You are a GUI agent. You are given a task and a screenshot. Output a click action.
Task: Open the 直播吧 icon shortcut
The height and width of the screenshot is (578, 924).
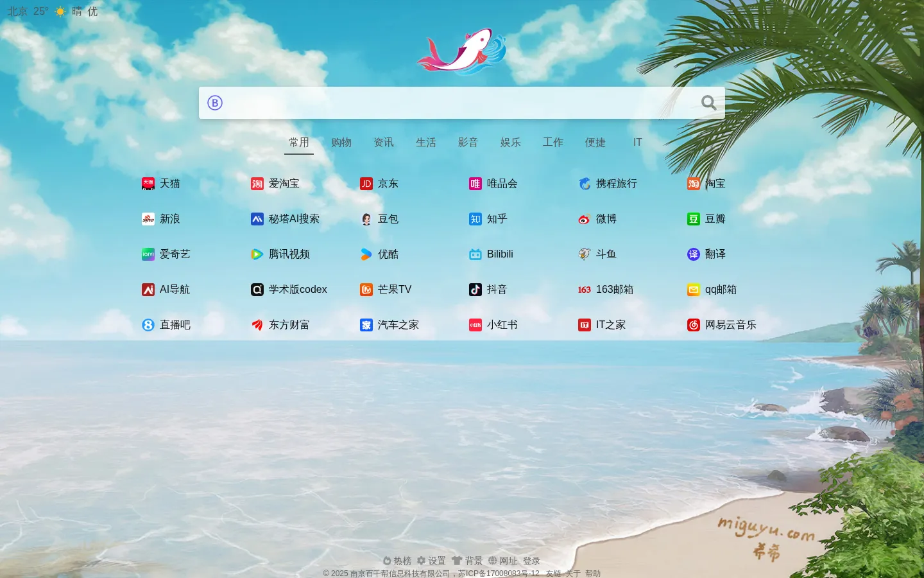pyautogui.click(x=148, y=325)
